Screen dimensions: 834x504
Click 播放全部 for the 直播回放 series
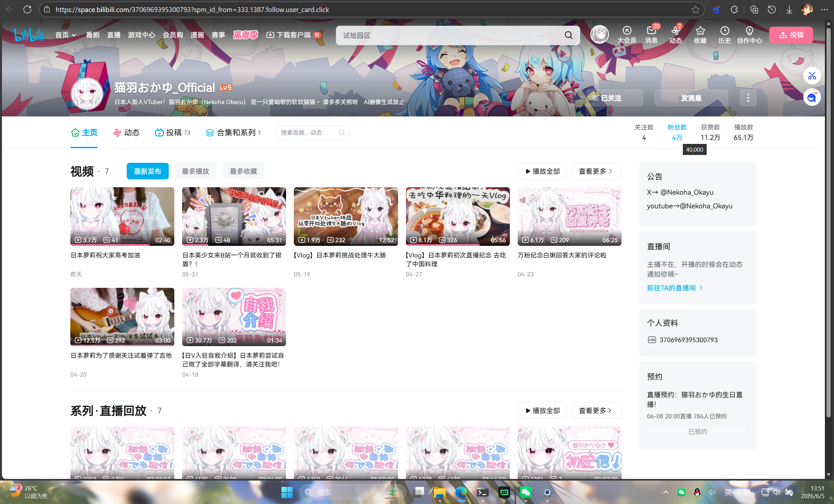tap(542, 410)
